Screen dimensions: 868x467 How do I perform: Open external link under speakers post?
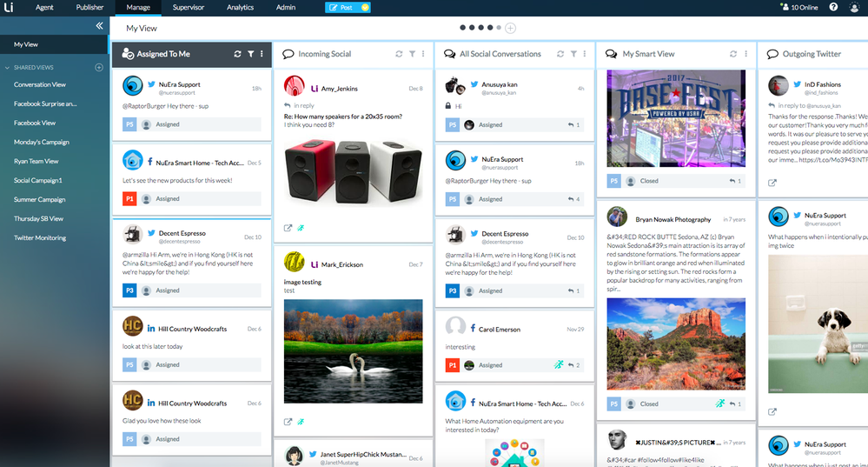(288, 228)
